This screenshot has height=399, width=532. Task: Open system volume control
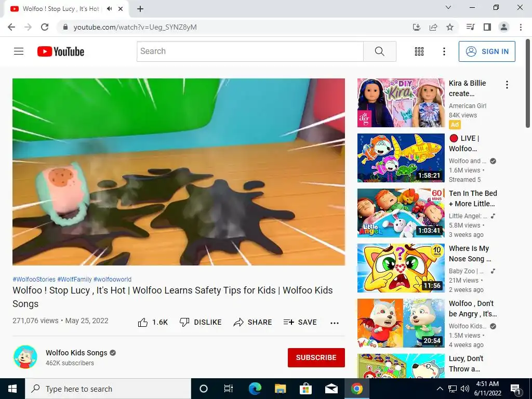tap(465, 389)
